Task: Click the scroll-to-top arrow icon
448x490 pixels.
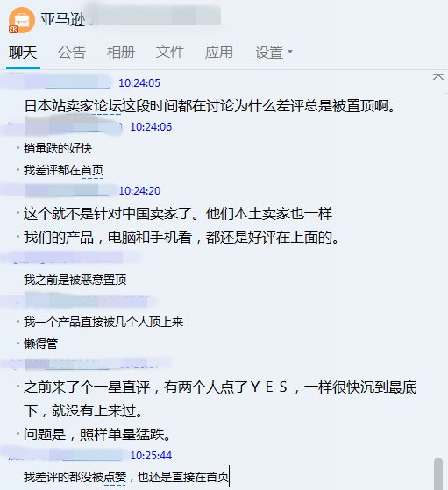Action: click(438, 76)
